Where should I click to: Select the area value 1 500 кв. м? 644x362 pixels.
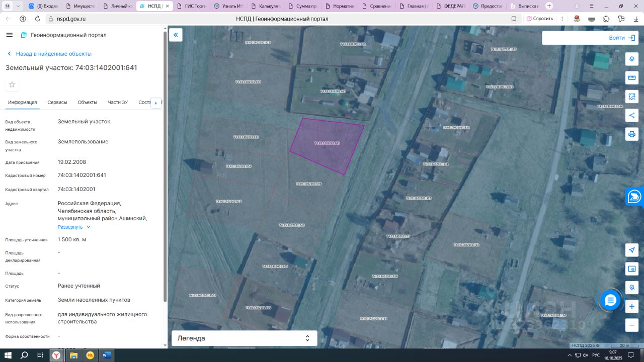pyautogui.click(x=72, y=240)
